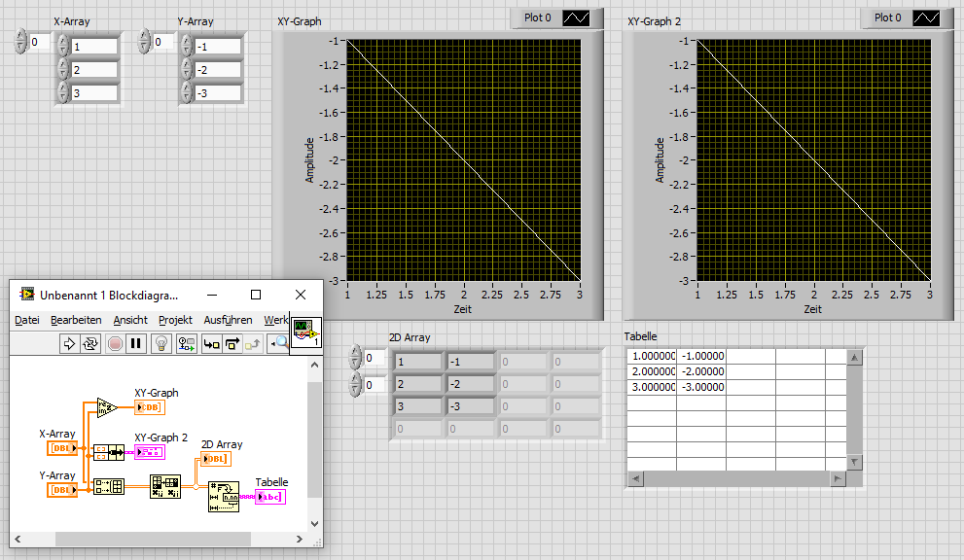
Task: Open Plot 0 line style in XY-Graph 2
Action: 926,18
